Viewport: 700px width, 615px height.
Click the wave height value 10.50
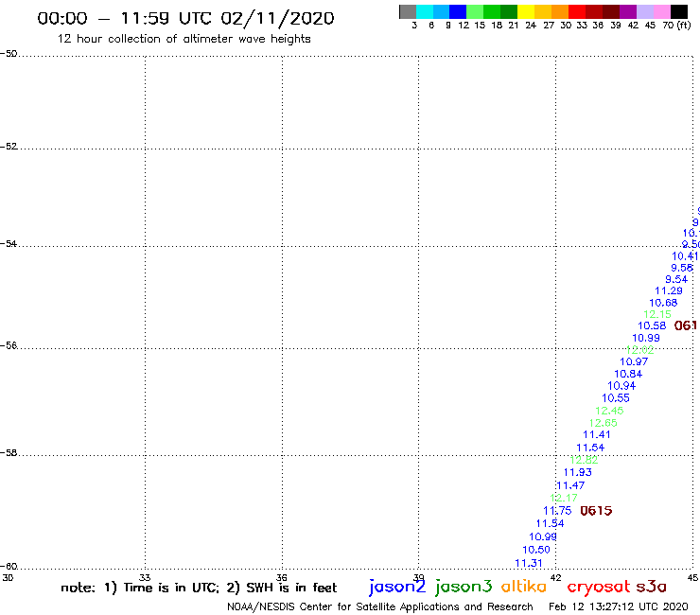pos(536,550)
